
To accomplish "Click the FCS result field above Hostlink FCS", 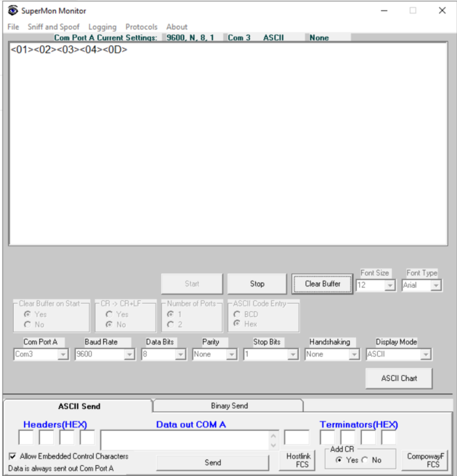I will coord(297,437).
